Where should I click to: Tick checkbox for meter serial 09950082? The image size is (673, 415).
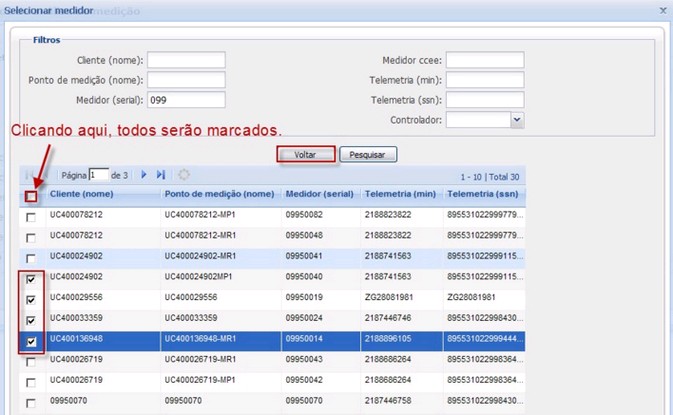31,216
